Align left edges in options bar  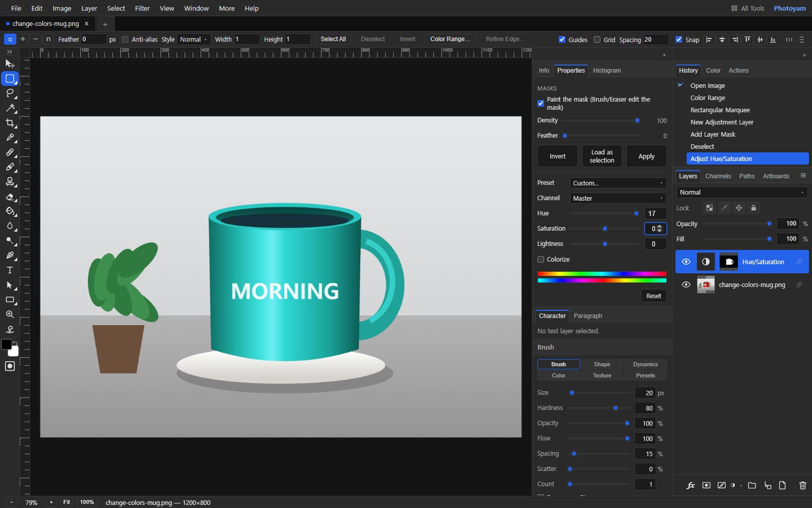[709, 40]
